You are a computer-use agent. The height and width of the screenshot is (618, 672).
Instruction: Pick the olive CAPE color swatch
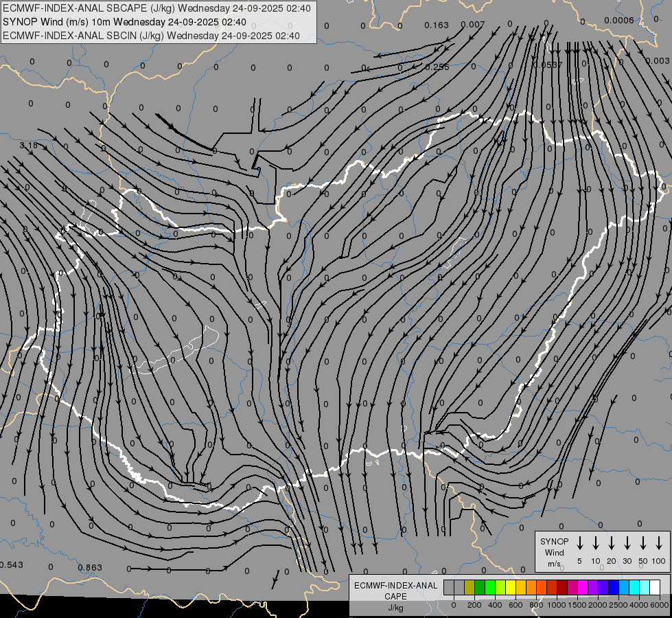470,587
